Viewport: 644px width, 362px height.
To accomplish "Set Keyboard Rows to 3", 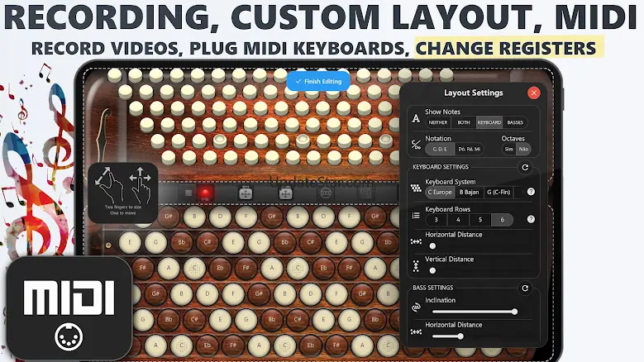I will tap(436, 220).
